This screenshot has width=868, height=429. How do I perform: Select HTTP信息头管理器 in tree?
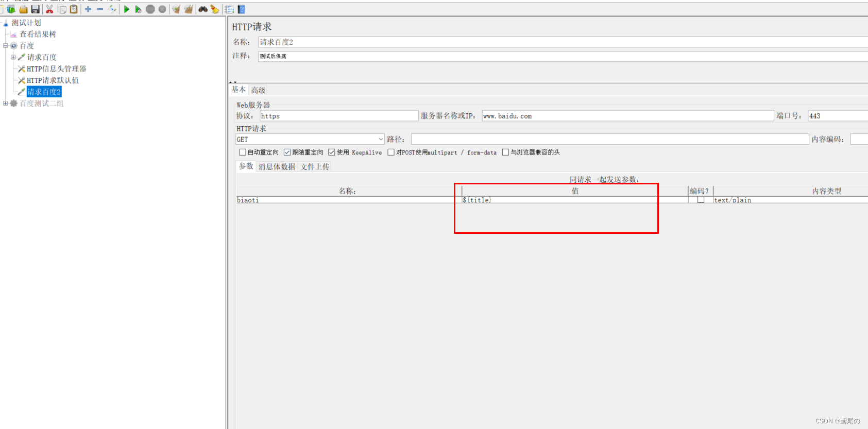pyautogui.click(x=56, y=68)
